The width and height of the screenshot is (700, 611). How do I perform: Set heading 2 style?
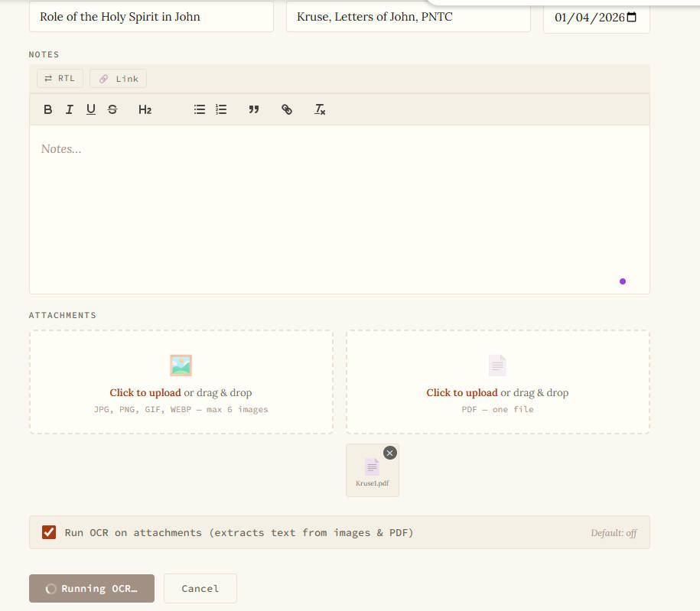point(145,109)
